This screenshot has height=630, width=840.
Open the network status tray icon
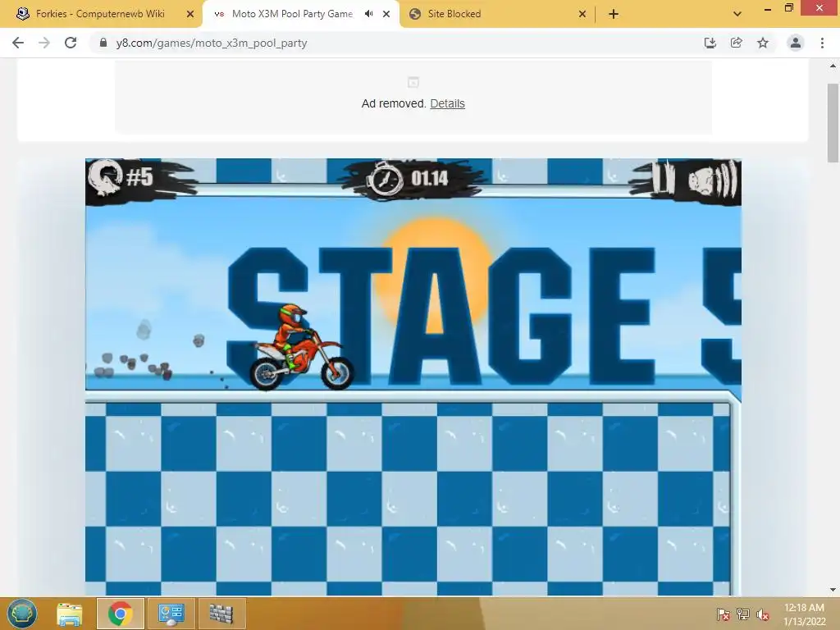743,614
